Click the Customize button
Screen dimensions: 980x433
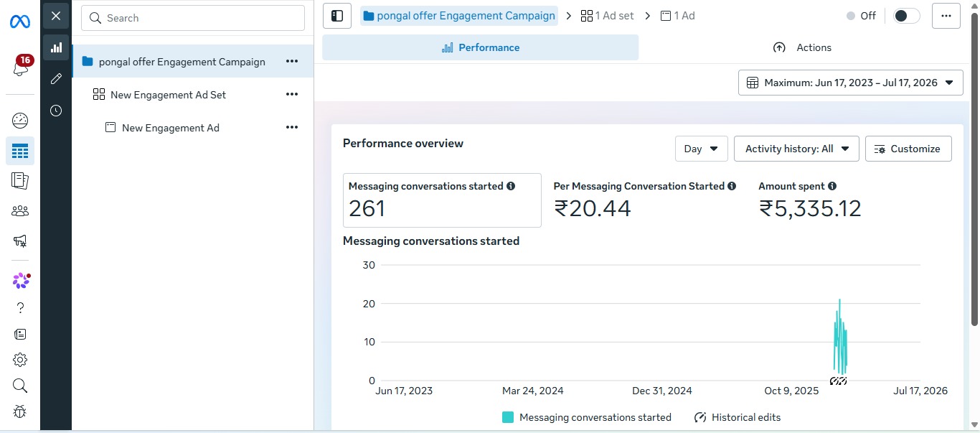(908, 149)
